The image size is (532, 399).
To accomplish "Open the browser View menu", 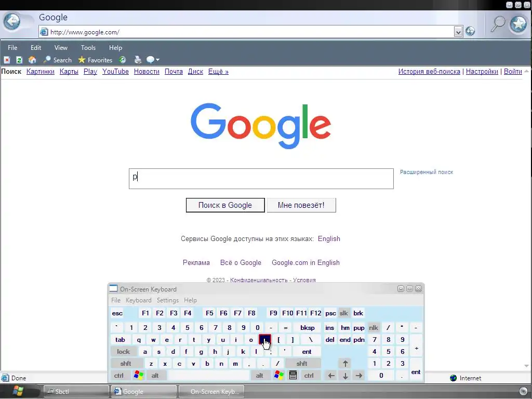I will (61, 48).
